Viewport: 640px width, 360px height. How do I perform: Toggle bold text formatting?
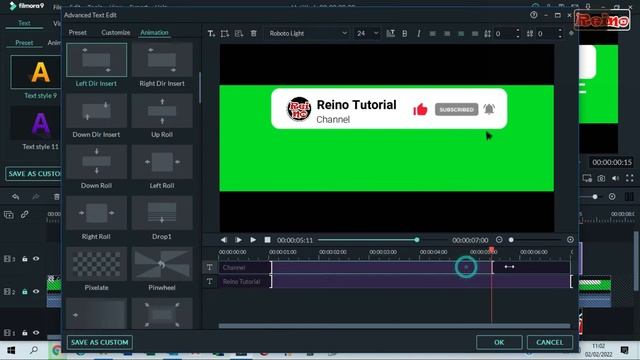point(404,33)
